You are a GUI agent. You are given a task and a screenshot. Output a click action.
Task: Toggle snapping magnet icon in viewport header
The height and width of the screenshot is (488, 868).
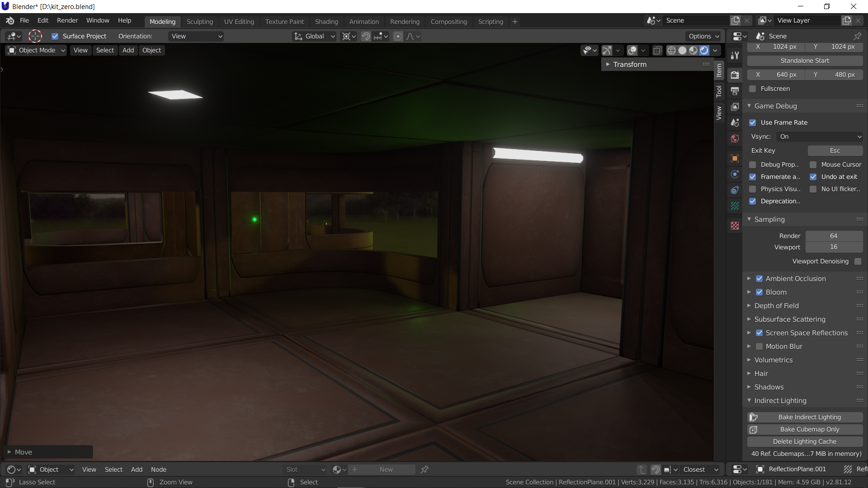click(366, 36)
